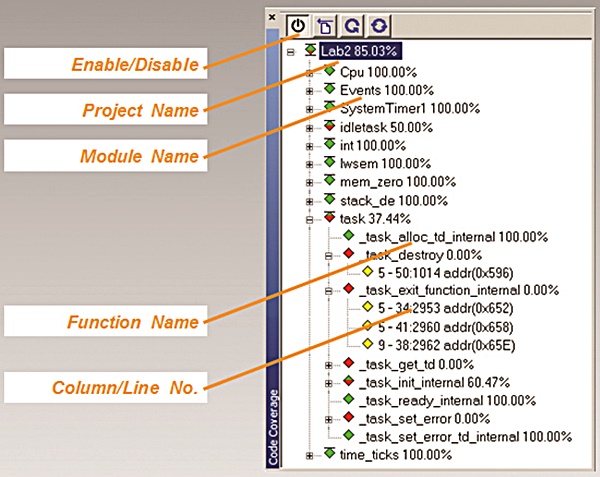600x477 pixels.
Task: Click yellow diamond next to 5 - 50:1014
Action: (x=367, y=271)
